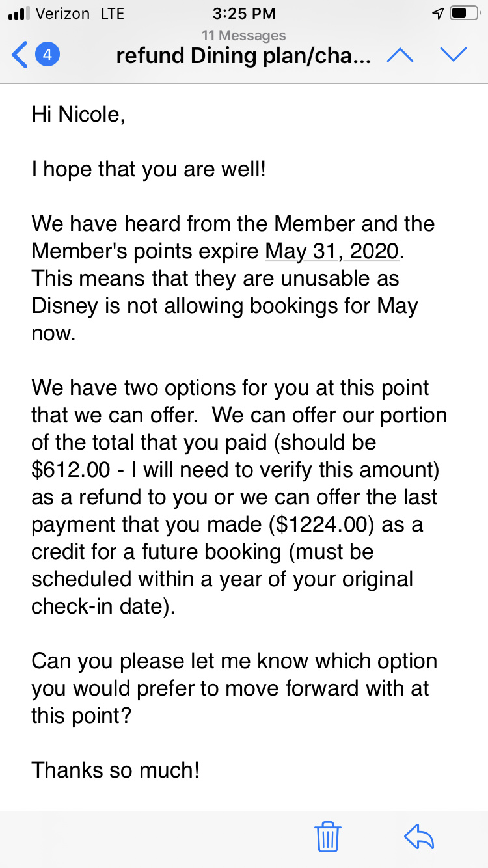Tap the Verizon LTE carrier label
The width and height of the screenshot is (488, 868).
click(80, 14)
